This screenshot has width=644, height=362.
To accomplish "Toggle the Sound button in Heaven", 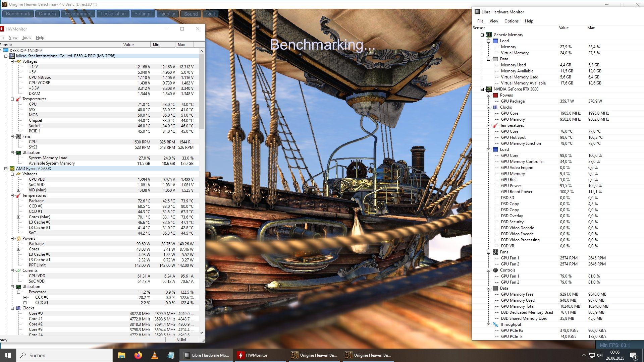I will point(191,14).
